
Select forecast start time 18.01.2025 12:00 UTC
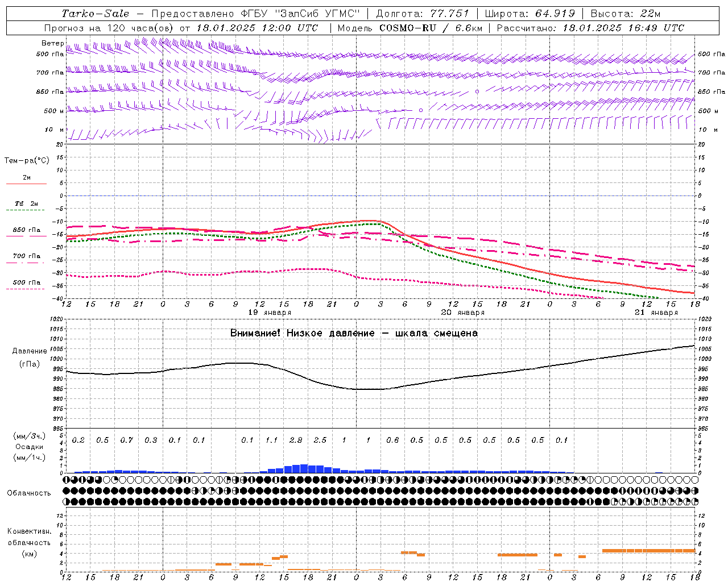point(257,28)
